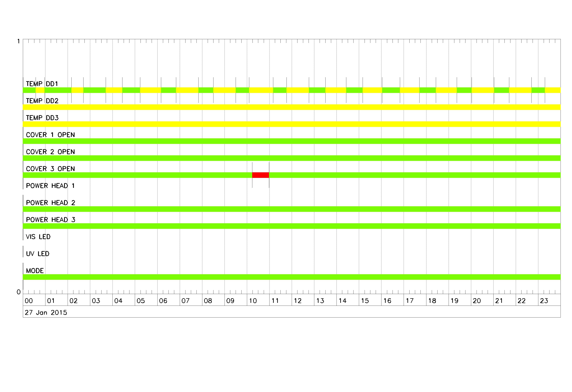Click the TEMP DD2 yellow status bar
The width and height of the screenshot is (572, 392).
point(292,107)
